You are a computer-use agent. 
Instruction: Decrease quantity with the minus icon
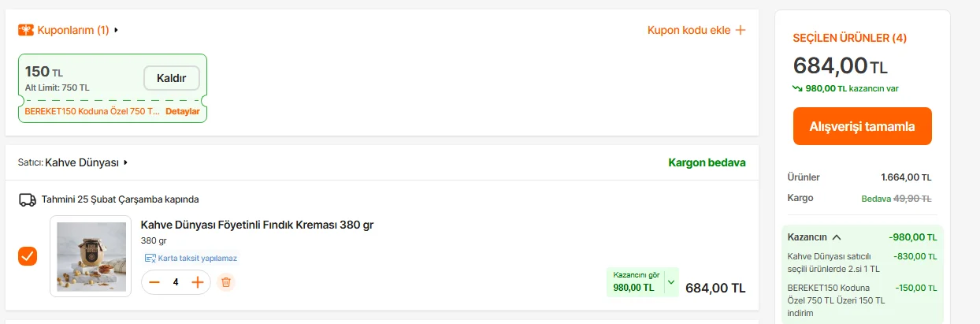pos(154,282)
